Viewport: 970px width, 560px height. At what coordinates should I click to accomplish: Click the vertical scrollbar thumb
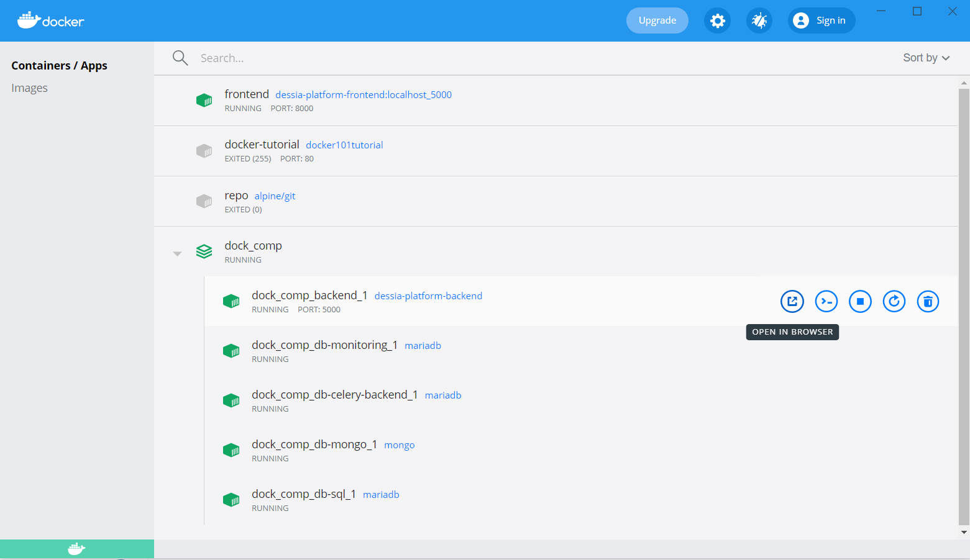pos(964,307)
